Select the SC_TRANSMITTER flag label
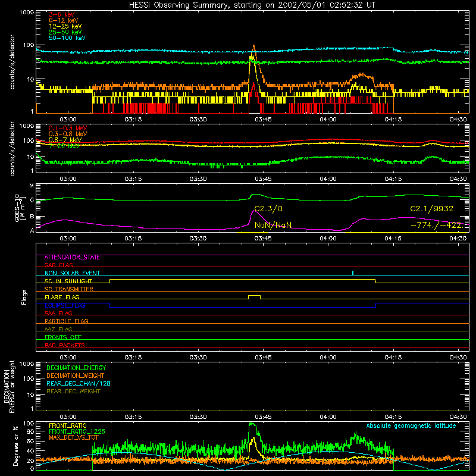 pos(69,289)
